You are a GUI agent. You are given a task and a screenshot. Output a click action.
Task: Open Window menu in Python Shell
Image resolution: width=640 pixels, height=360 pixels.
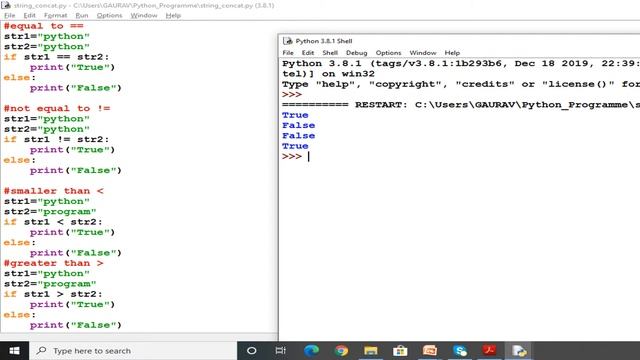point(423,53)
